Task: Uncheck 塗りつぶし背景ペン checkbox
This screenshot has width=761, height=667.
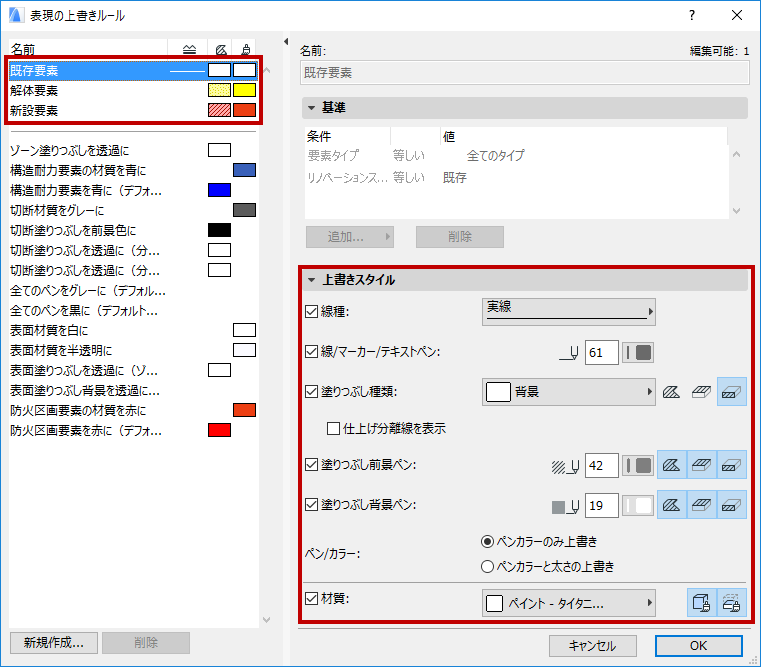Action: (311, 504)
